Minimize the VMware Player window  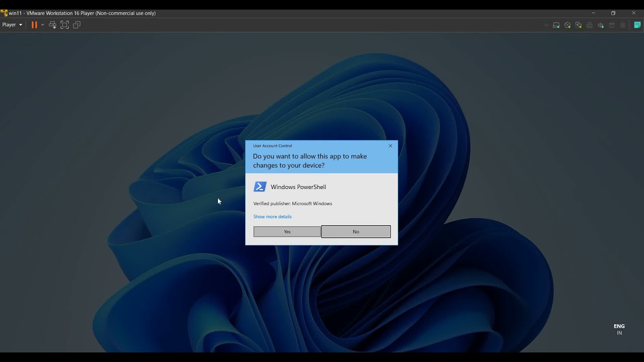[x=593, y=13]
